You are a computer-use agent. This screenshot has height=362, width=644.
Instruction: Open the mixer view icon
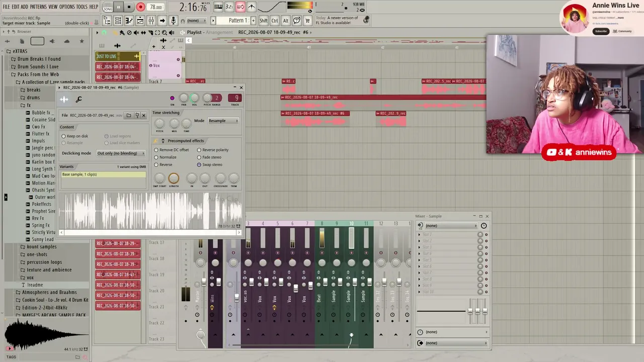point(151,21)
